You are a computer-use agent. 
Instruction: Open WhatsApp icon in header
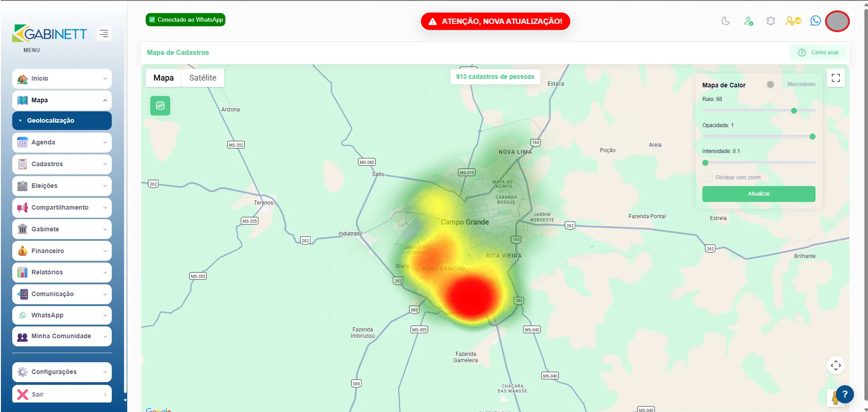click(x=816, y=21)
